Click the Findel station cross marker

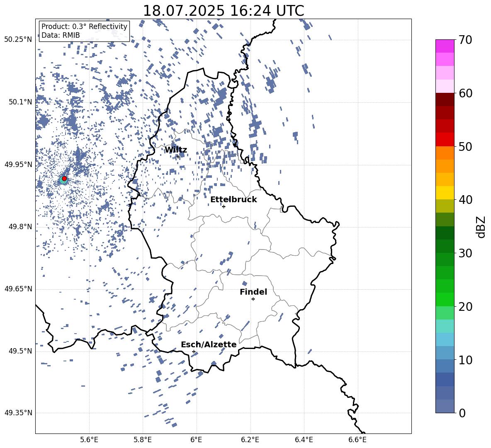(253, 299)
